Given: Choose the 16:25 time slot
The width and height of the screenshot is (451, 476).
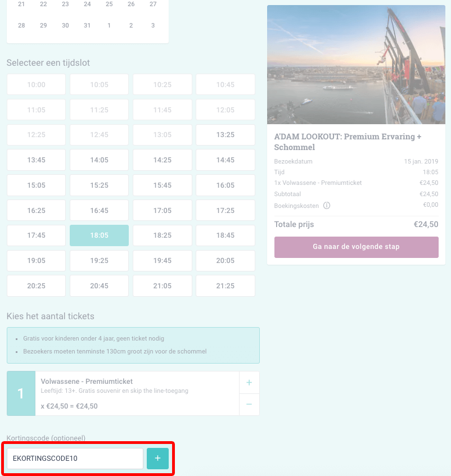Looking at the screenshot, I should 36,210.
